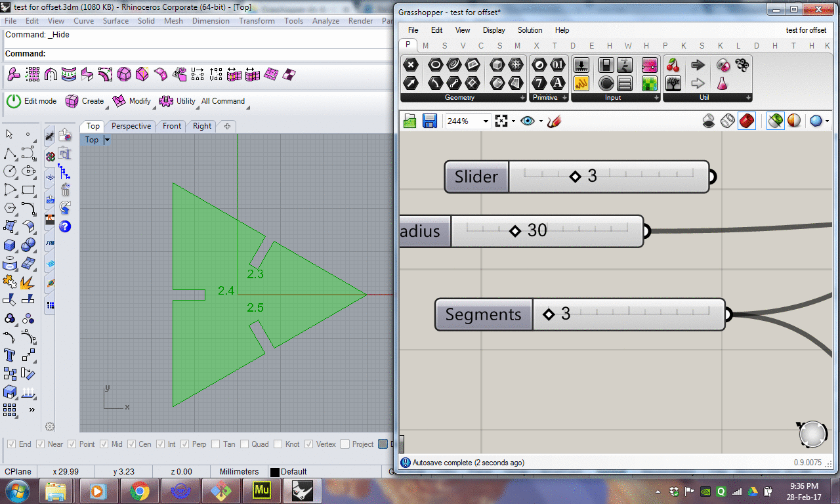Toggle the End osnap checkbox

click(10, 444)
